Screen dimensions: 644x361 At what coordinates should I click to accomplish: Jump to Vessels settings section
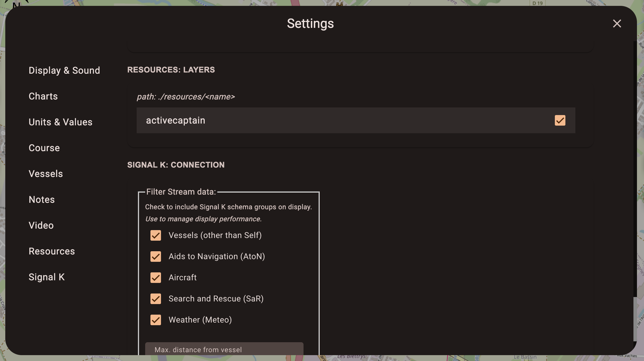pos(46,174)
